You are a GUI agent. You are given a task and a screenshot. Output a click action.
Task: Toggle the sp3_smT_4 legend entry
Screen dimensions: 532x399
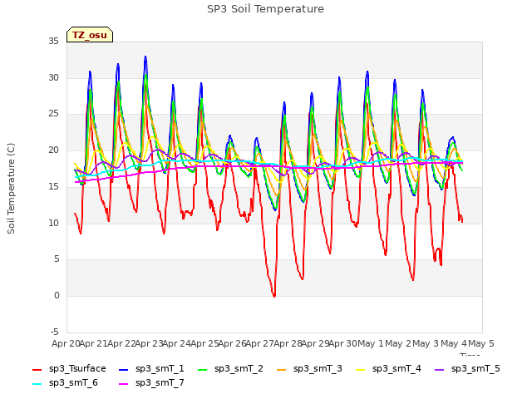pyautogui.click(x=388, y=368)
